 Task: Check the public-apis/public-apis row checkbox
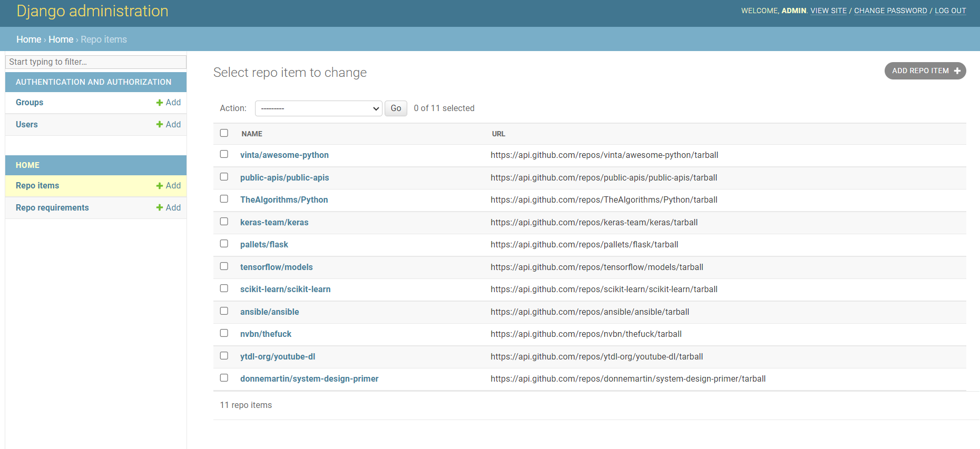tap(224, 177)
